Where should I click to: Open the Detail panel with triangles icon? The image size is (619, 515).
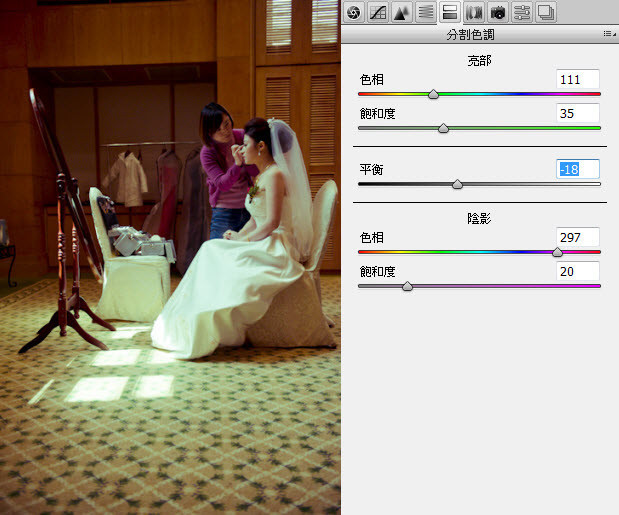coord(401,12)
